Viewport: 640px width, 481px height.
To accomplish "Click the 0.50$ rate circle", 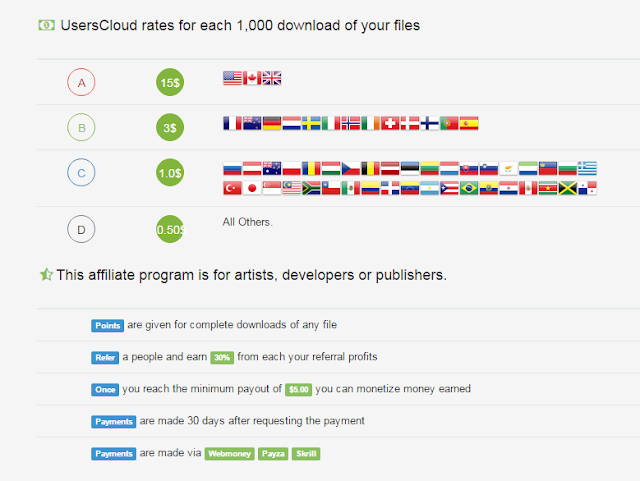I will pyautogui.click(x=170, y=229).
